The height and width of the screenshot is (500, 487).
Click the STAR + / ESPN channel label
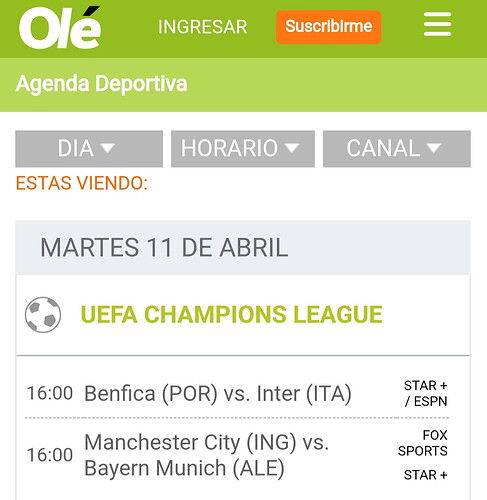coord(426,393)
